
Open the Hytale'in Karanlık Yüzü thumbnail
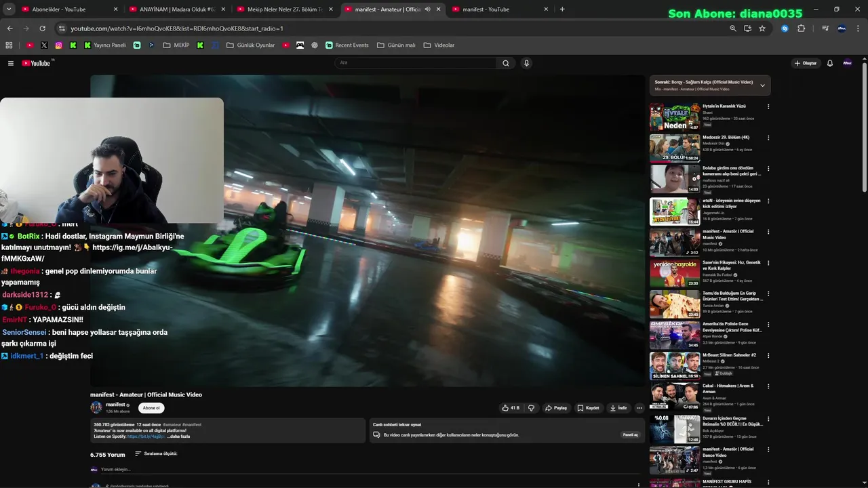(x=675, y=117)
